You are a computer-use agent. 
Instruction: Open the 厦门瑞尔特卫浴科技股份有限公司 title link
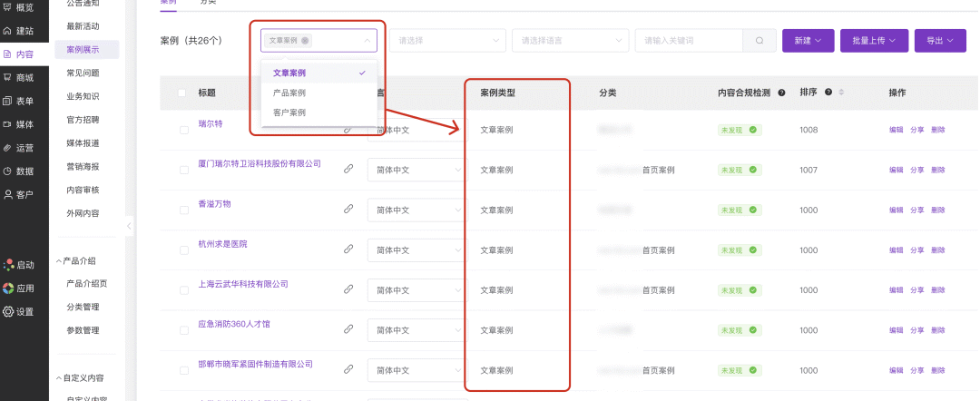[x=260, y=164]
